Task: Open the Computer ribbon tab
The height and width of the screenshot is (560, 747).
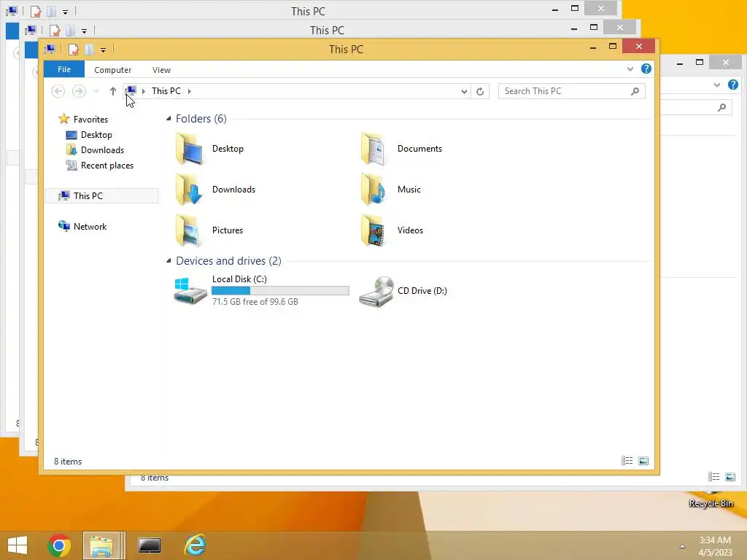Action: (x=113, y=70)
